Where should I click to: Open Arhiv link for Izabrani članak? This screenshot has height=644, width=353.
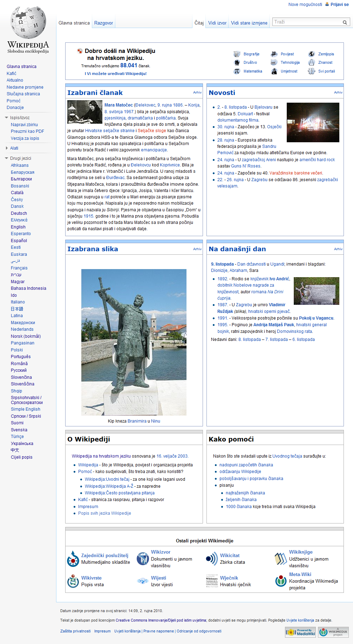point(197,93)
